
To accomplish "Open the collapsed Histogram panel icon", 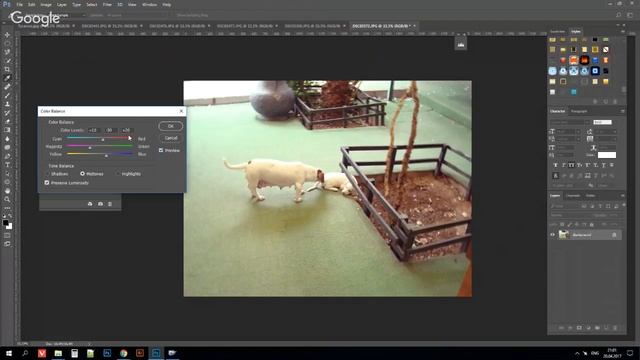I will [x=461, y=44].
